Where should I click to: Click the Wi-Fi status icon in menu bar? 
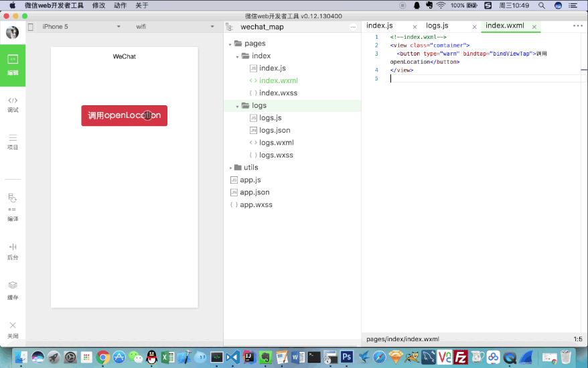[441, 5]
